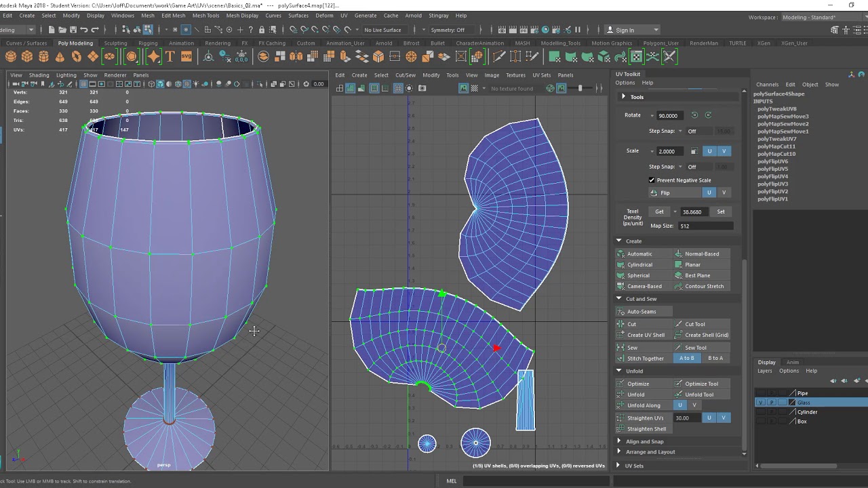Pause viewport evaluation with pause icon
This screenshot has width=868, height=488.
coord(578,30)
